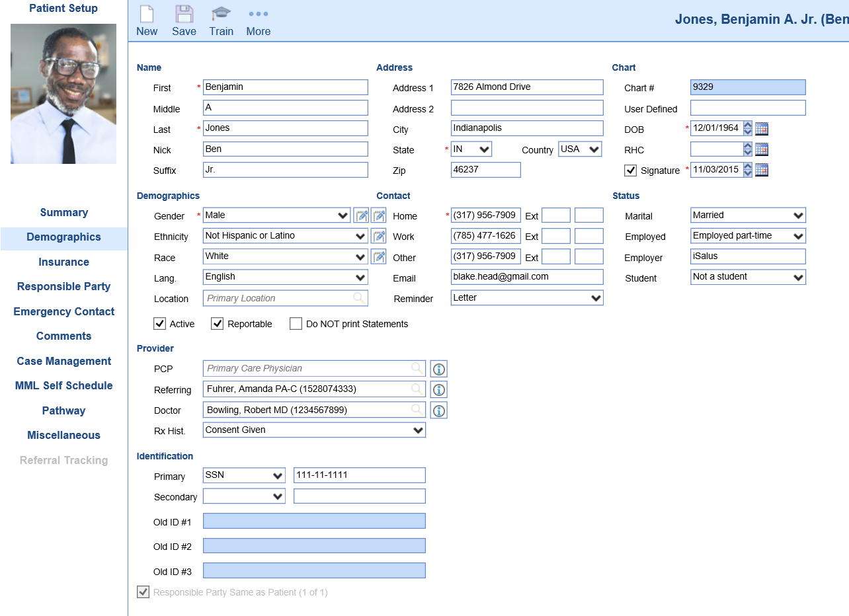The width and height of the screenshot is (849, 616).
Task: Toggle the Signature checkbox
Action: pos(630,170)
